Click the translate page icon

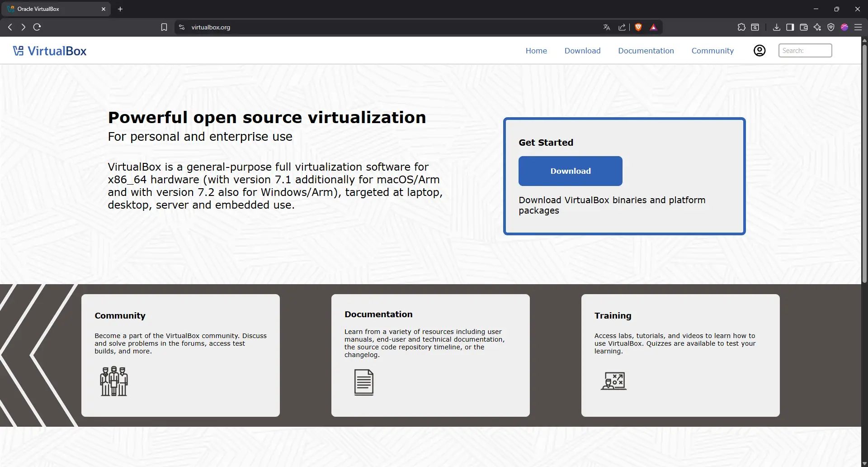[x=607, y=27]
